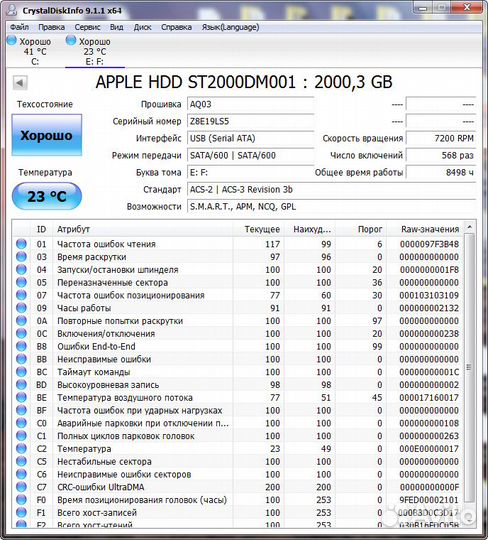This screenshot has width=488, height=540.
Task: Click status icon for Частота ошибок позиционирования
Action: pyautogui.click(x=21, y=295)
